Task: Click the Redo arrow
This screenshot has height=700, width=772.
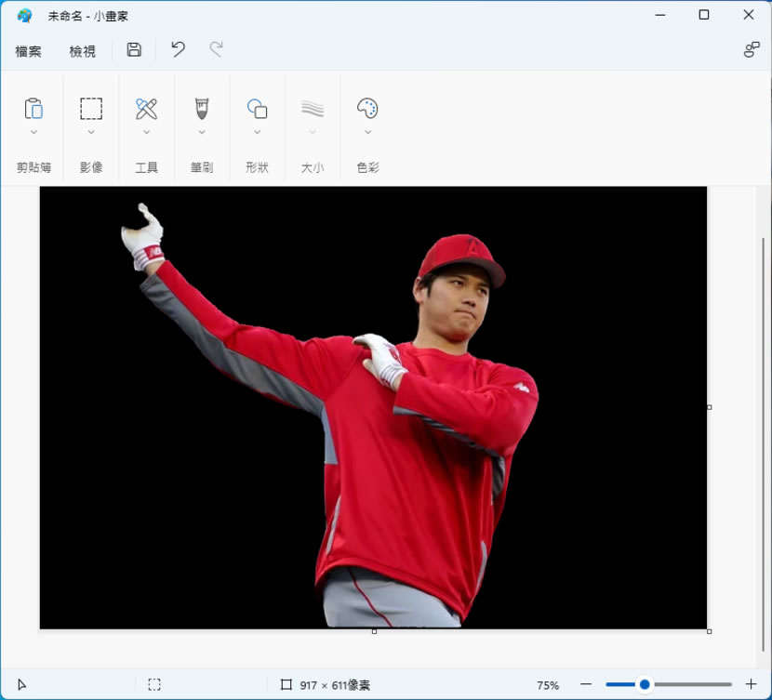Action: pyautogui.click(x=216, y=49)
